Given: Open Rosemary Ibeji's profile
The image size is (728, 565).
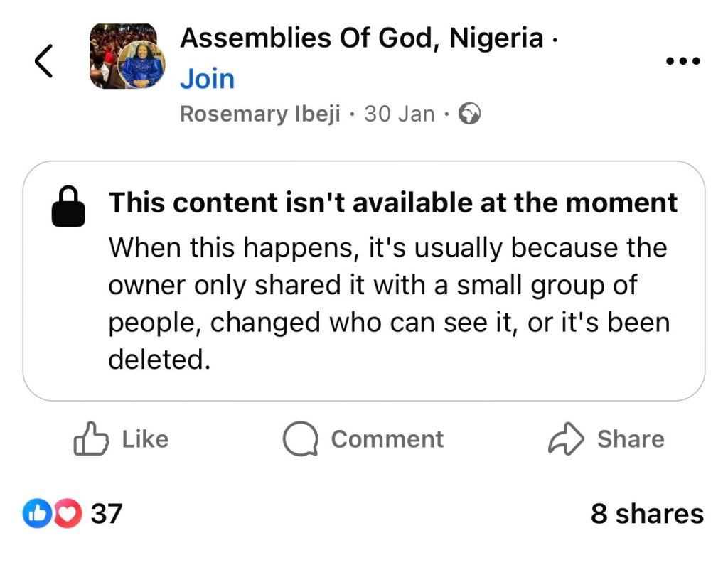Looking at the screenshot, I should point(260,114).
